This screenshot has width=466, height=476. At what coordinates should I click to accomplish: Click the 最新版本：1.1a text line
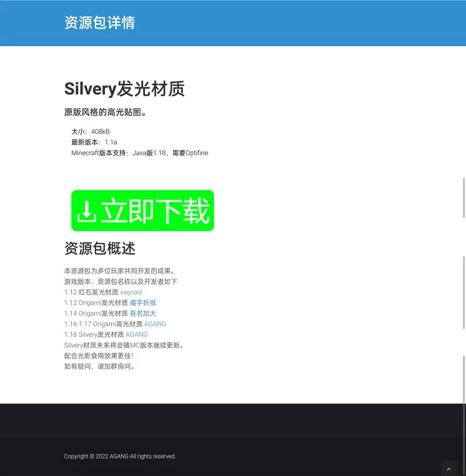(x=94, y=142)
